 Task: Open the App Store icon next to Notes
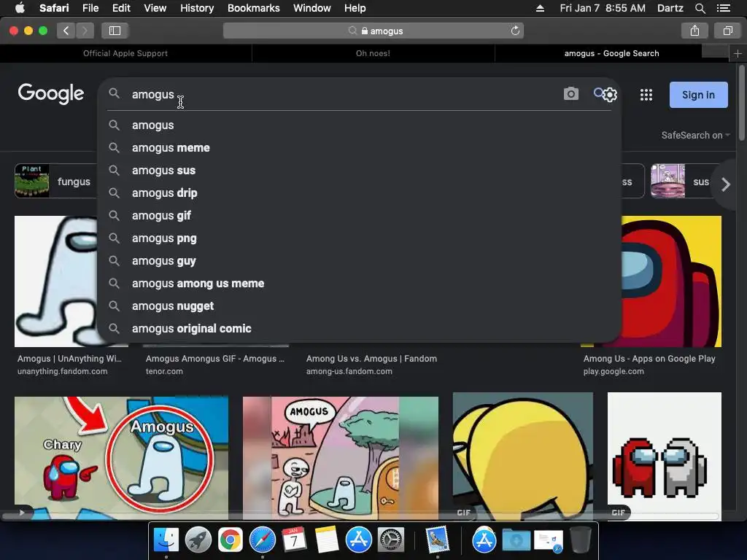(359, 540)
